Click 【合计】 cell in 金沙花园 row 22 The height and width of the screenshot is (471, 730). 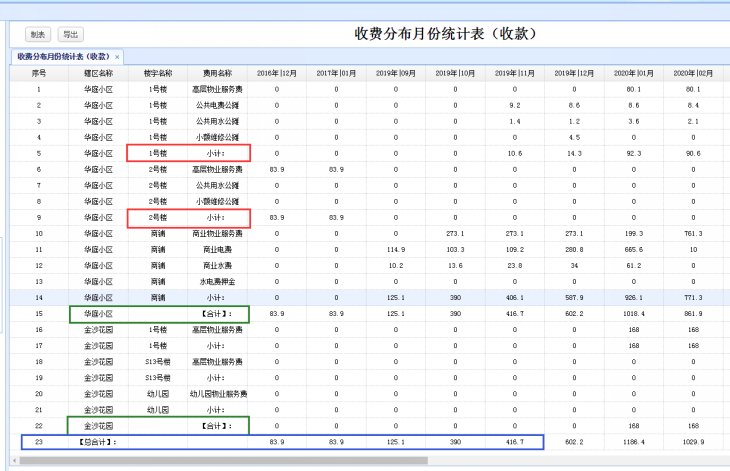click(217, 425)
